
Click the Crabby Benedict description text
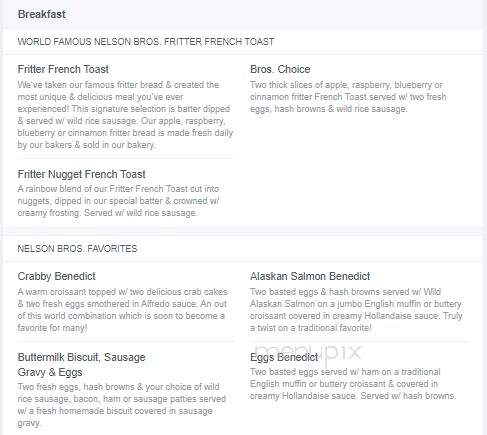pos(122,310)
